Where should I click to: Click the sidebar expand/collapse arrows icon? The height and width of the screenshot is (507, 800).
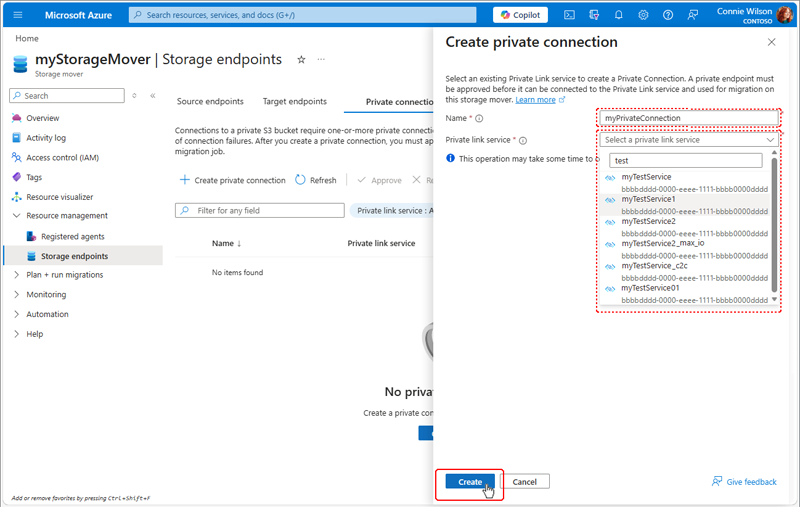134,95
